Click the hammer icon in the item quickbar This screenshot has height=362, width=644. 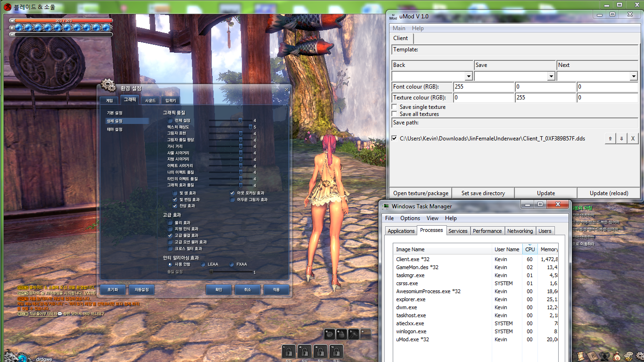coord(353,334)
